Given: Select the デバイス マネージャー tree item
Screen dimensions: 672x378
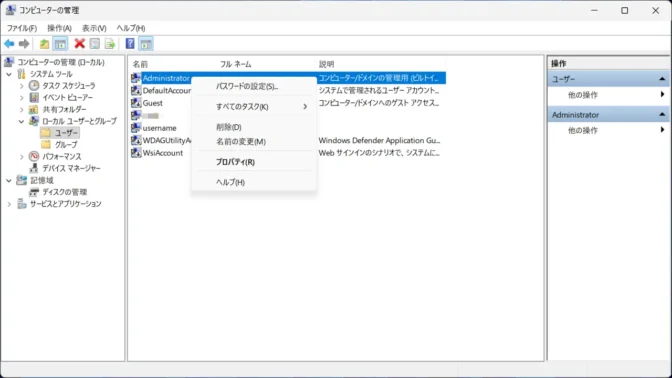Looking at the screenshot, I should pyautogui.click(x=71, y=168).
